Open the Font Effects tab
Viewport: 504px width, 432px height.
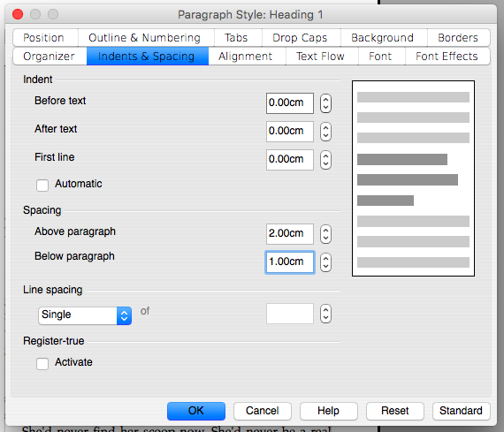[447, 57]
